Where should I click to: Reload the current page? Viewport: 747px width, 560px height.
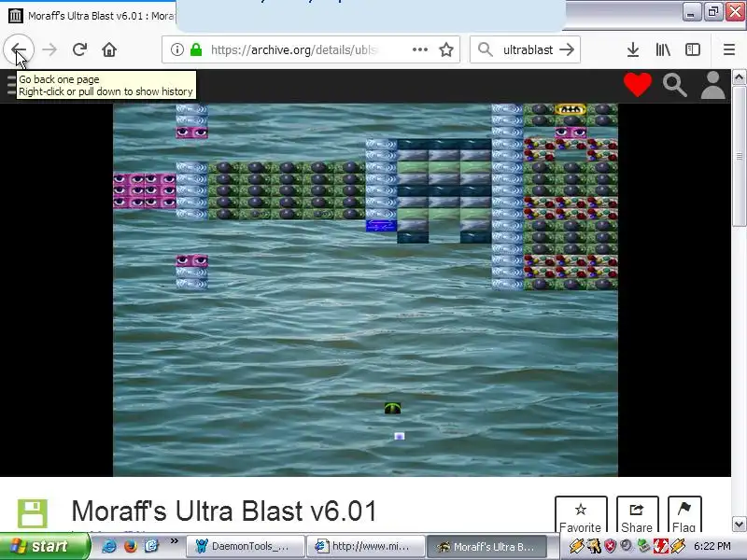pos(79,49)
